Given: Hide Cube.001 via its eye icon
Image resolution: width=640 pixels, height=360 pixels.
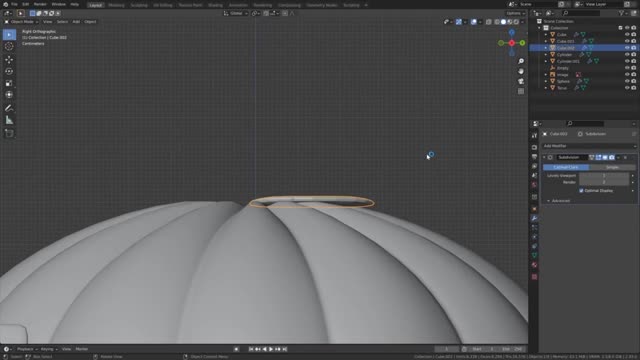Looking at the screenshot, I should [x=627, y=41].
